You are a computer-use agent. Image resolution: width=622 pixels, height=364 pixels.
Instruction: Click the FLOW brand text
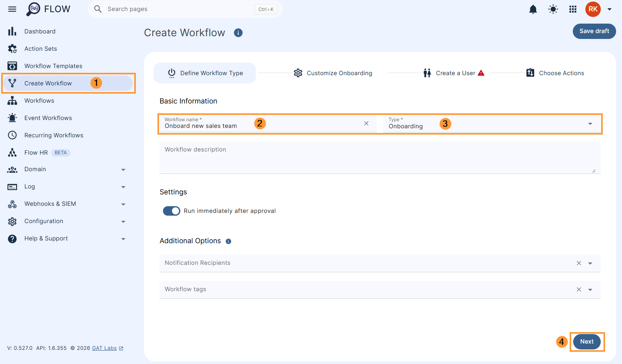(x=57, y=9)
